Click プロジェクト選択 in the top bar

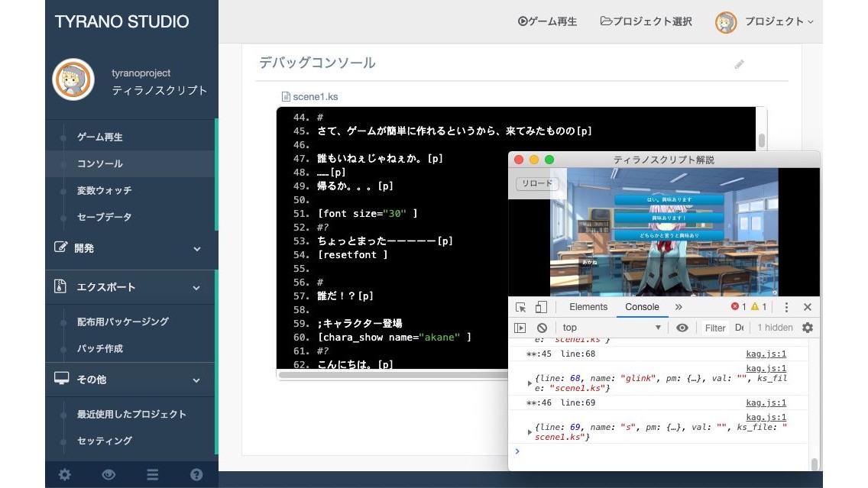(x=646, y=21)
